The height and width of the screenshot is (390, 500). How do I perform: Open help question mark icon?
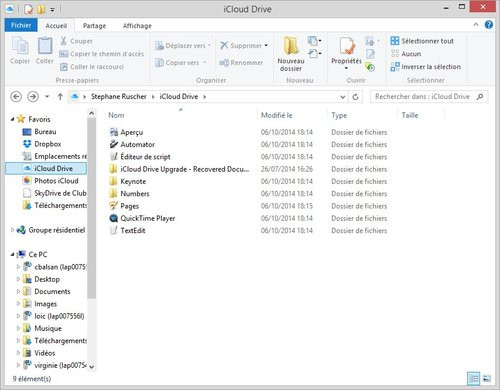[489, 25]
